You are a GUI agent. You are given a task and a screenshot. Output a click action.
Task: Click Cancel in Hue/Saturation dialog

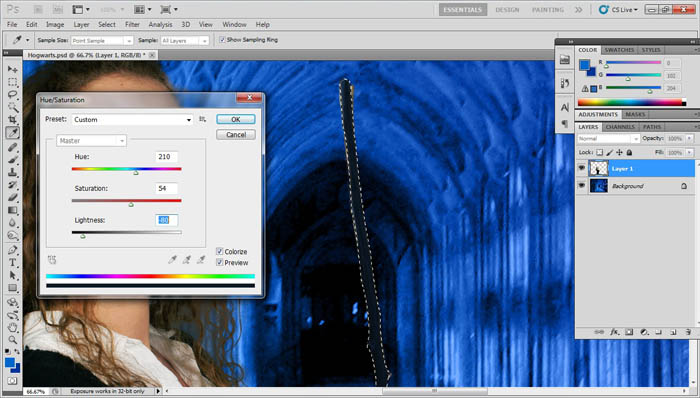click(236, 134)
